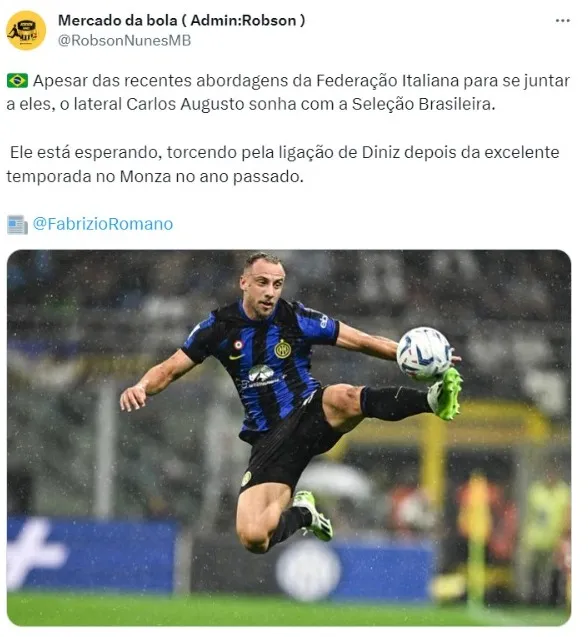The height and width of the screenshot is (637, 588).
Task: Open the attached Carlos Augusto photo
Action: pyautogui.click(x=289, y=438)
